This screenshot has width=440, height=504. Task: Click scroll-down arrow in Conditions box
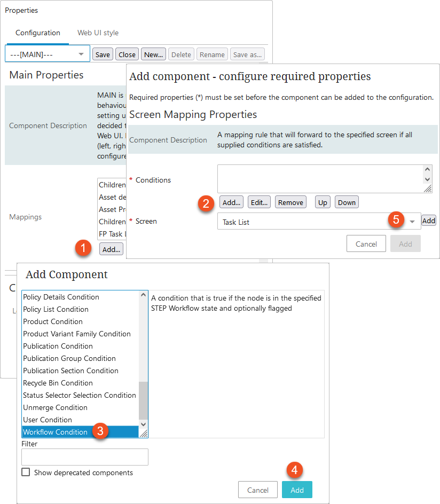(x=427, y=179)
